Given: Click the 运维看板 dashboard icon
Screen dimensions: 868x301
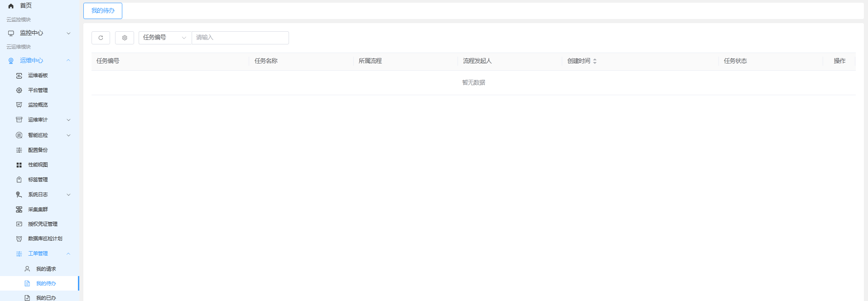Looking at the screenshot, I should coord(19,76).
